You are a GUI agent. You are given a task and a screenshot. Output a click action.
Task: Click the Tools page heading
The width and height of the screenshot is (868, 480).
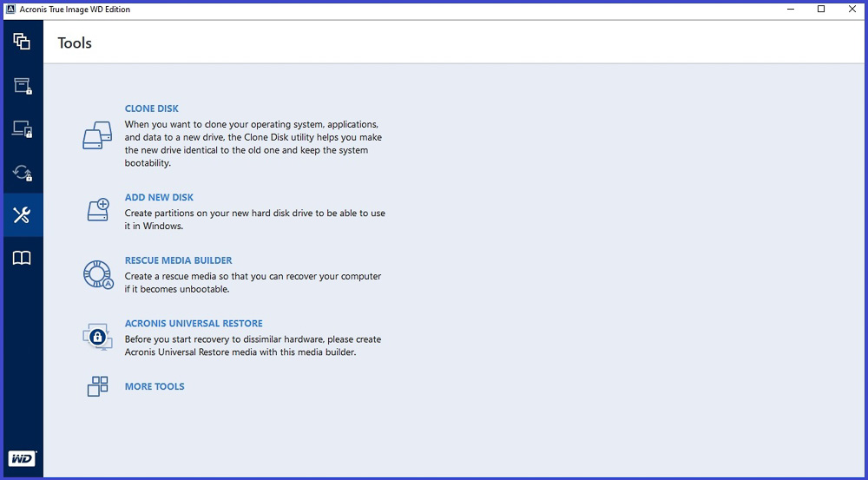[75, 43]
